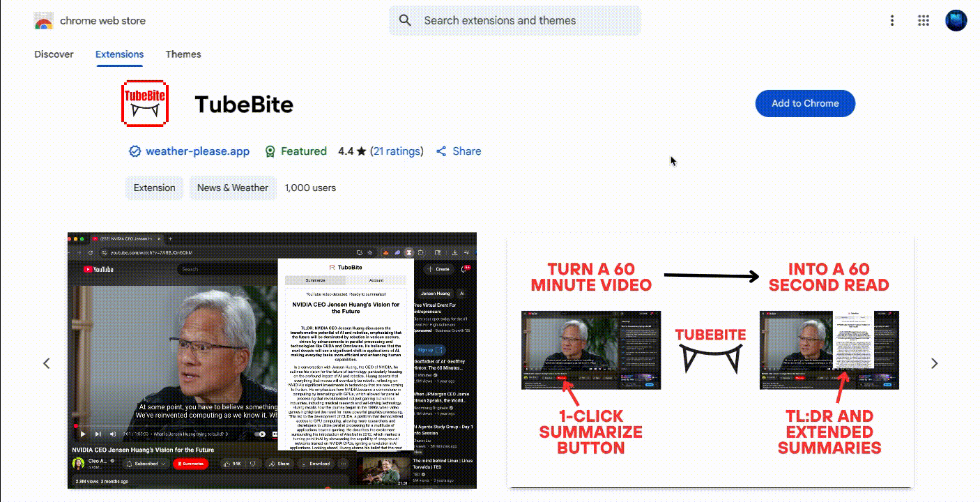Open the Discover page
Image resolution: width=980 pixels, height=502 pixels.
pos(53,54)
